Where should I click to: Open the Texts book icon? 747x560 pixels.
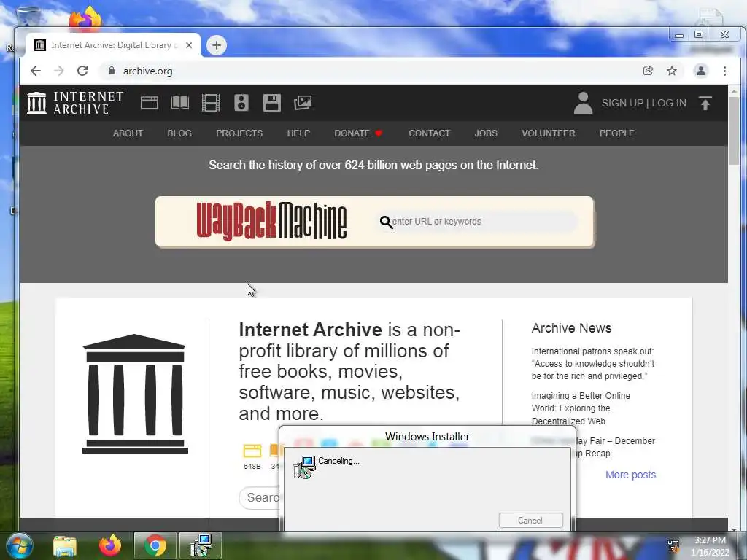(x=180, y=103)
